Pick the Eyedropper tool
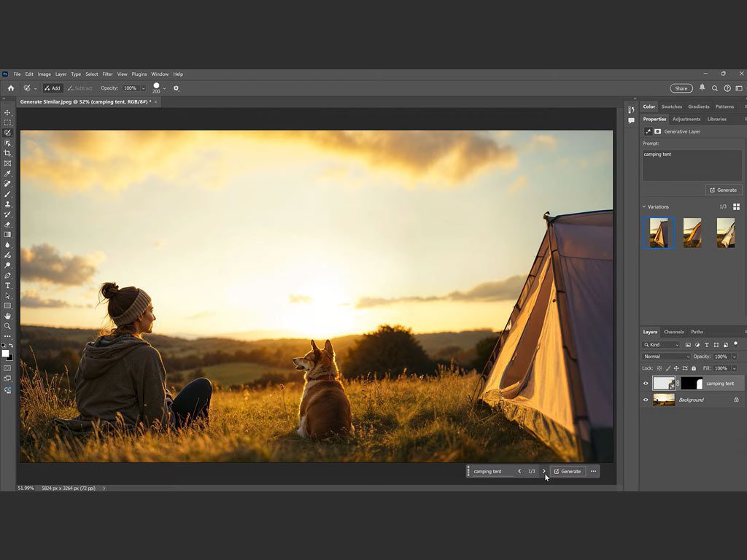The width and height of the screenshot is (747, 560). (x=8, y=174)
